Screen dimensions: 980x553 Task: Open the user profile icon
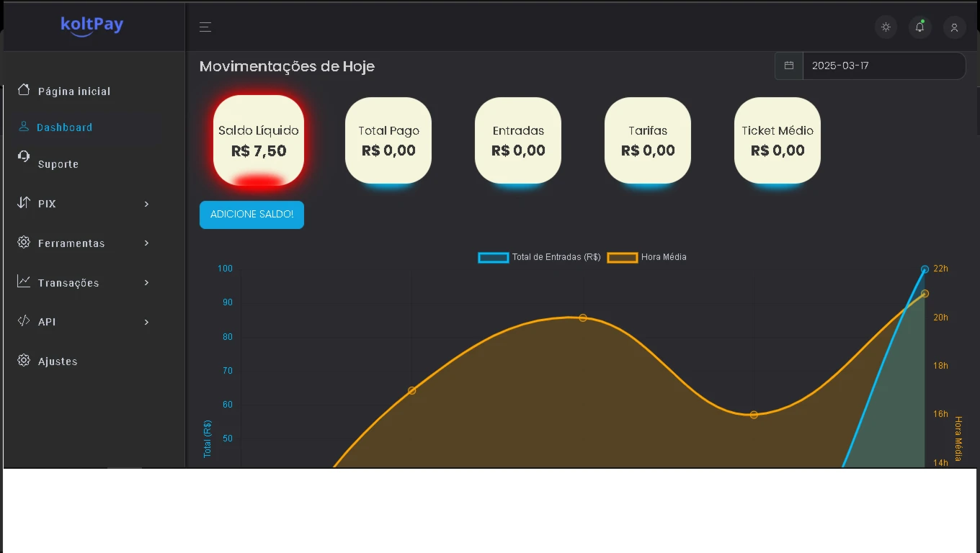point(954,27)
